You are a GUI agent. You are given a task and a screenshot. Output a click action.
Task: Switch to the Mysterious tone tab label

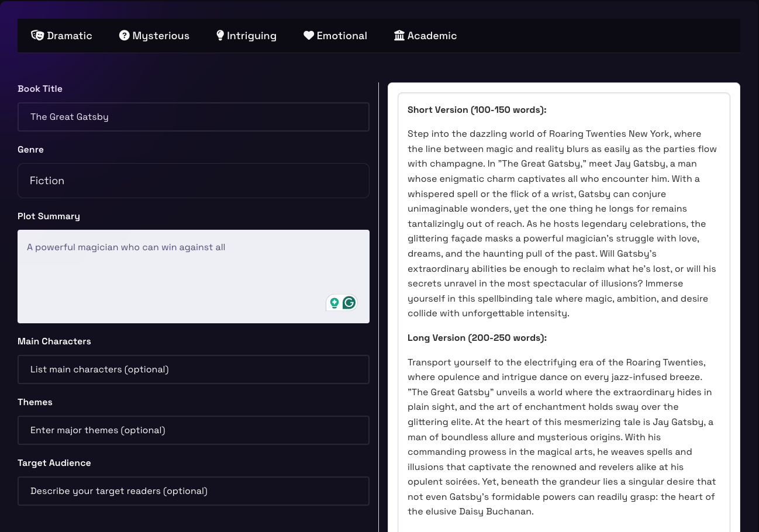[161, 36]
